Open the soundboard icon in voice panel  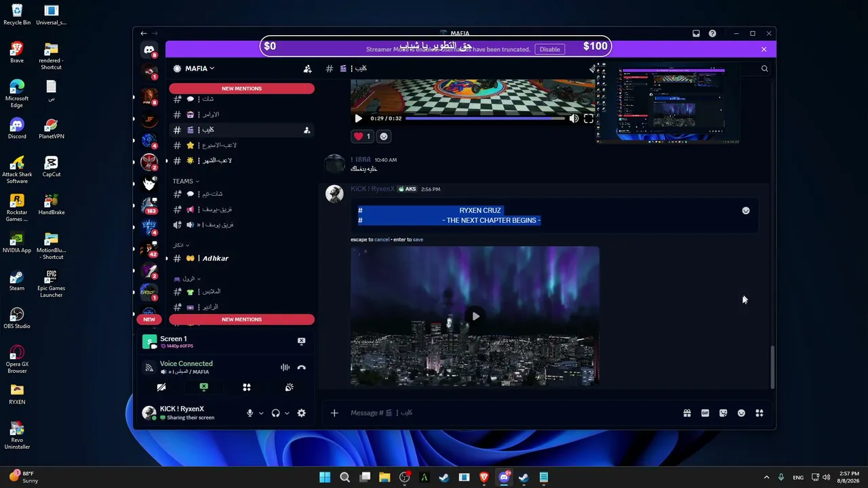(x=289, y=387)
